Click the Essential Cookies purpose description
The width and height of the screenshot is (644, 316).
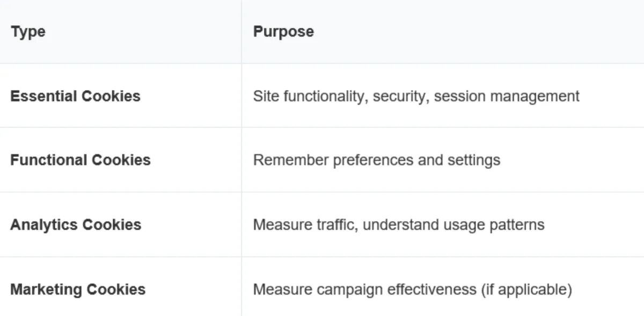(416, 96)
